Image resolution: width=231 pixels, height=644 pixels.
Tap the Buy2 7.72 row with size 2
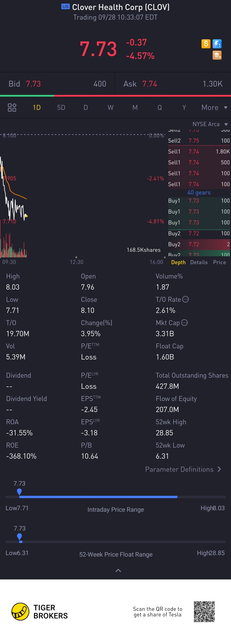tap(199, 244)
